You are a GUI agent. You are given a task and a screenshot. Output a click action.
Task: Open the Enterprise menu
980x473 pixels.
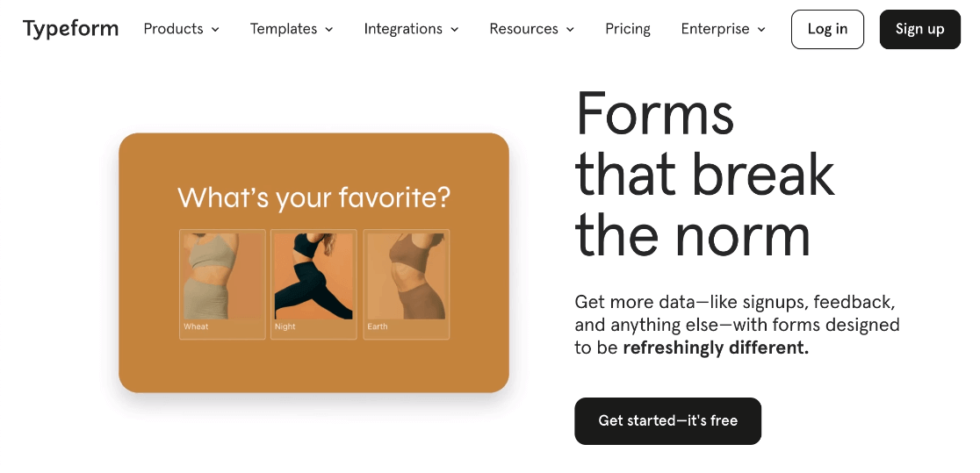(x=715, y=29)
